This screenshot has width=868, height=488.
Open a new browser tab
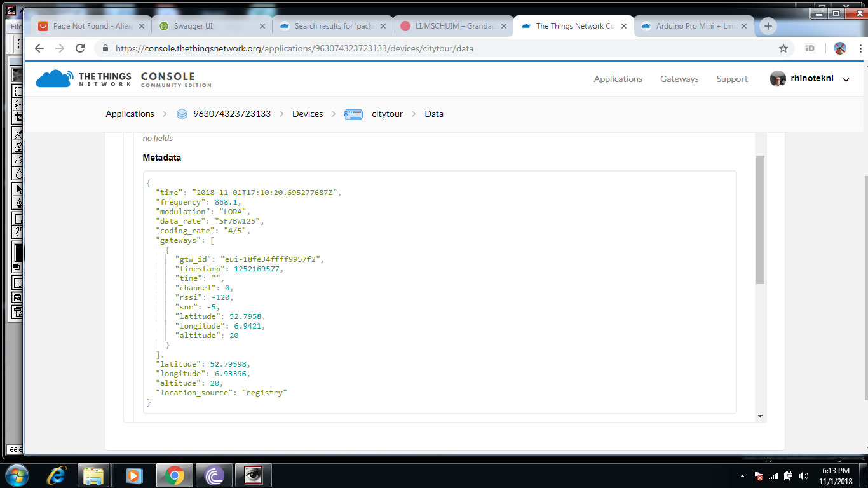click(x=768, y=26)
